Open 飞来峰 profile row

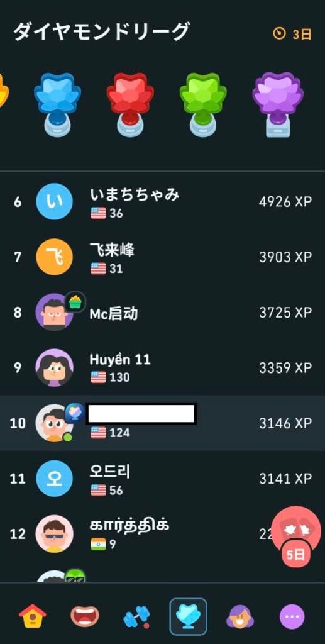tap(162, 257)
